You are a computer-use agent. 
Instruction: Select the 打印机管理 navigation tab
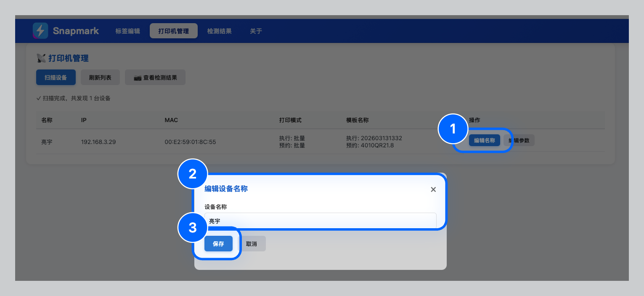point(173,31)
